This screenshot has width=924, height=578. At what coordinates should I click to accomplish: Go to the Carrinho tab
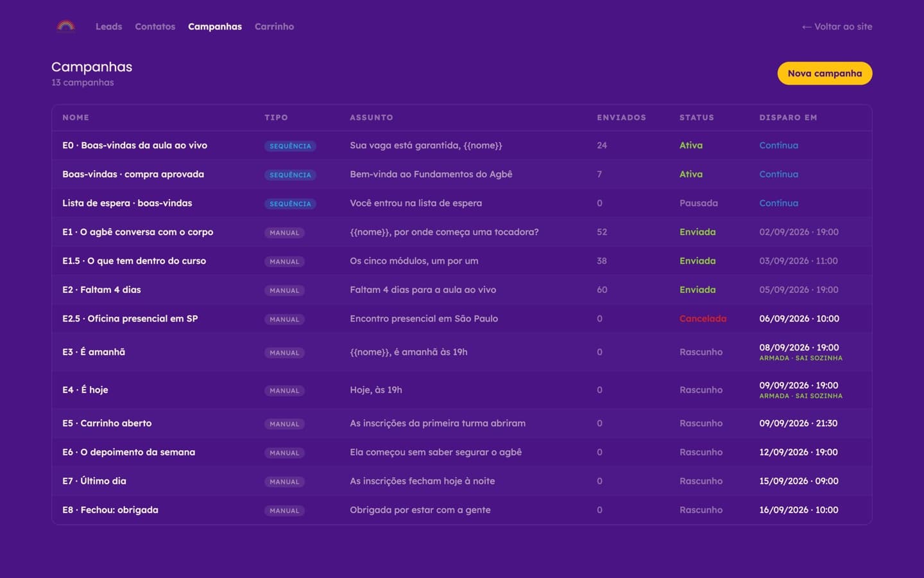(x=274, y=26)
